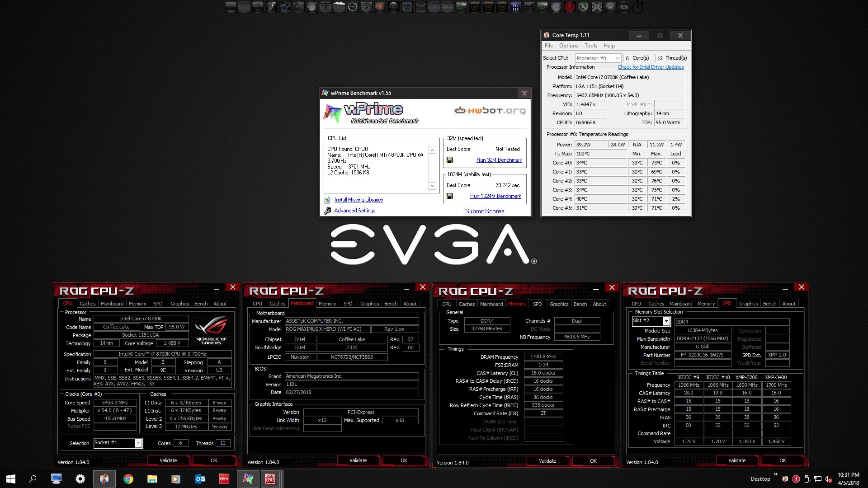Click the muted volume tray icon
This screenshot has width=868, height=488.
[x=828, y=479]
